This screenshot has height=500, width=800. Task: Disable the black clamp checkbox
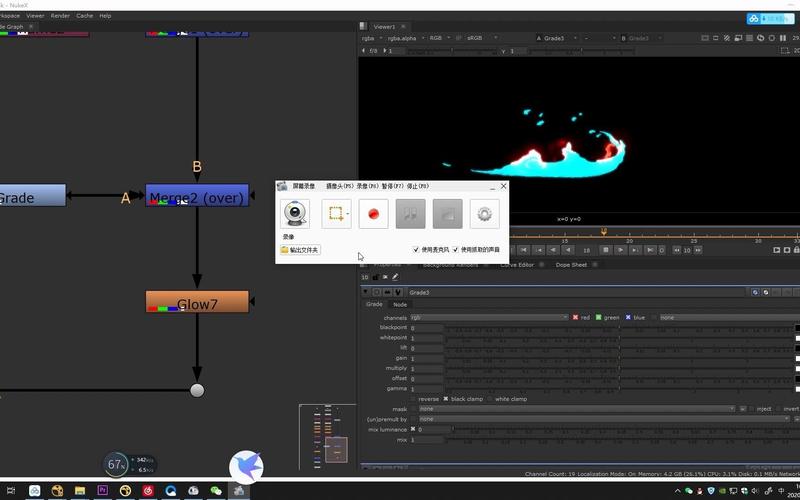click(x=445, y=399)
